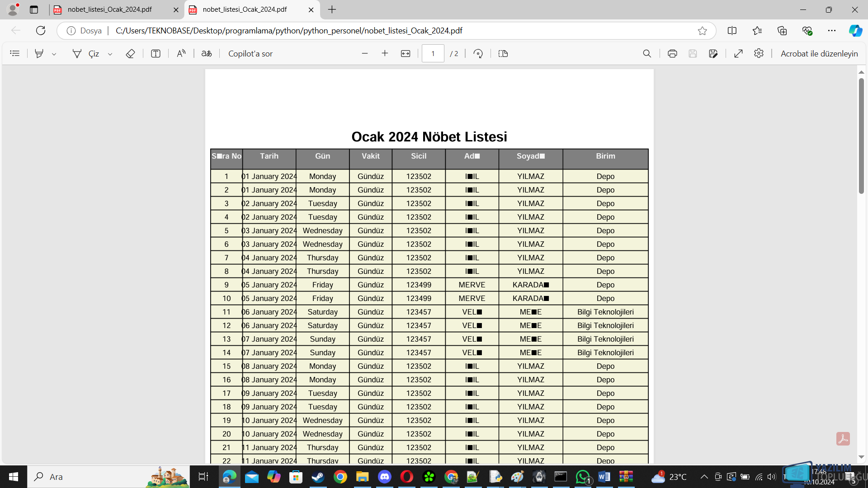Image resolution: width=868 pixels, height=488 pixels.
Task: Start Read aloud from toolbar
Action: pyautogui.click(x=181, y=53)
